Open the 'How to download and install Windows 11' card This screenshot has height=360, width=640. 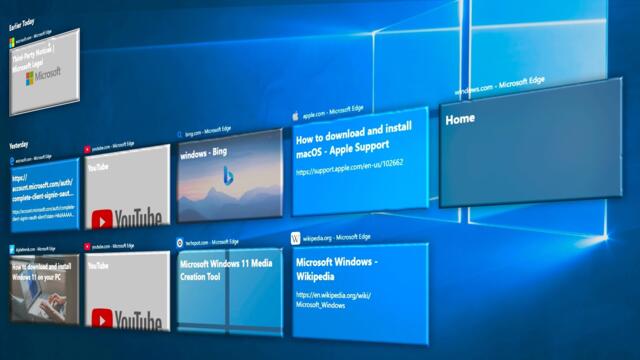(44, 289)
